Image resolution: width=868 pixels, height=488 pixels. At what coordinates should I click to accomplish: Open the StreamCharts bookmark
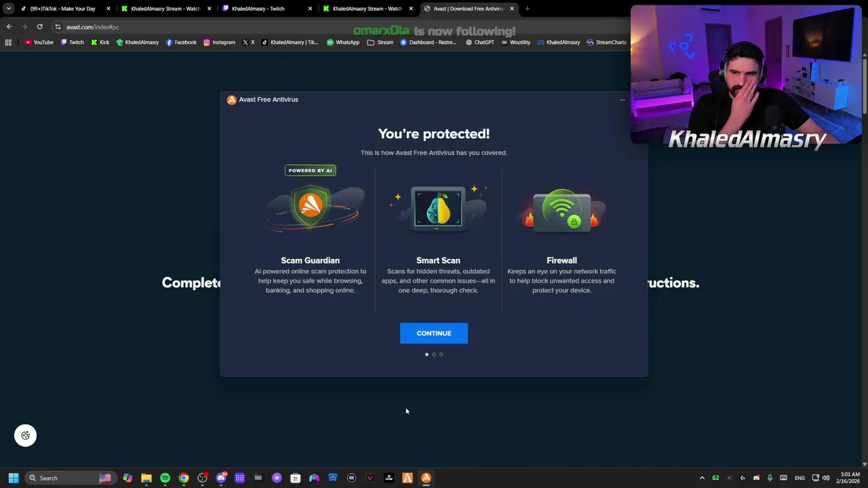[606, 42]
